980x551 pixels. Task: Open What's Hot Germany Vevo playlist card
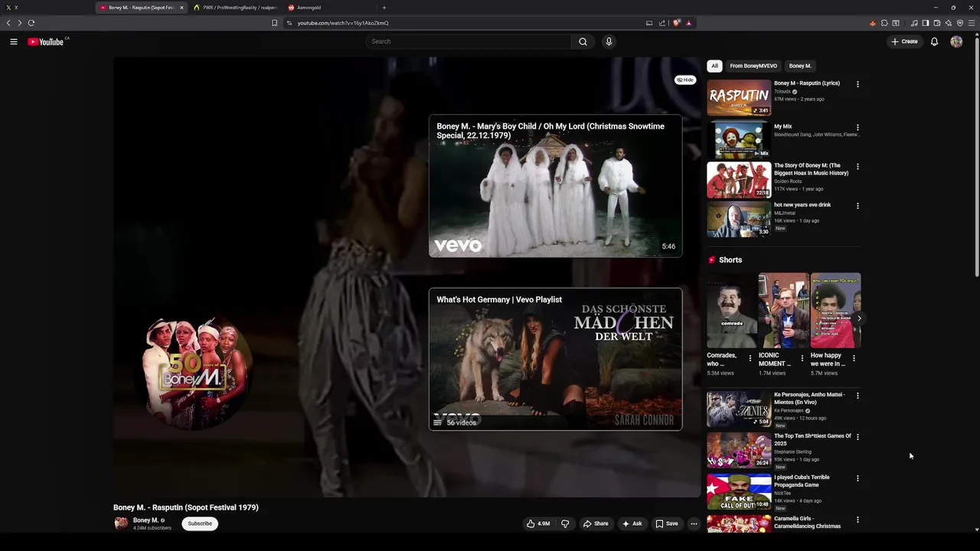coord(555,359)
